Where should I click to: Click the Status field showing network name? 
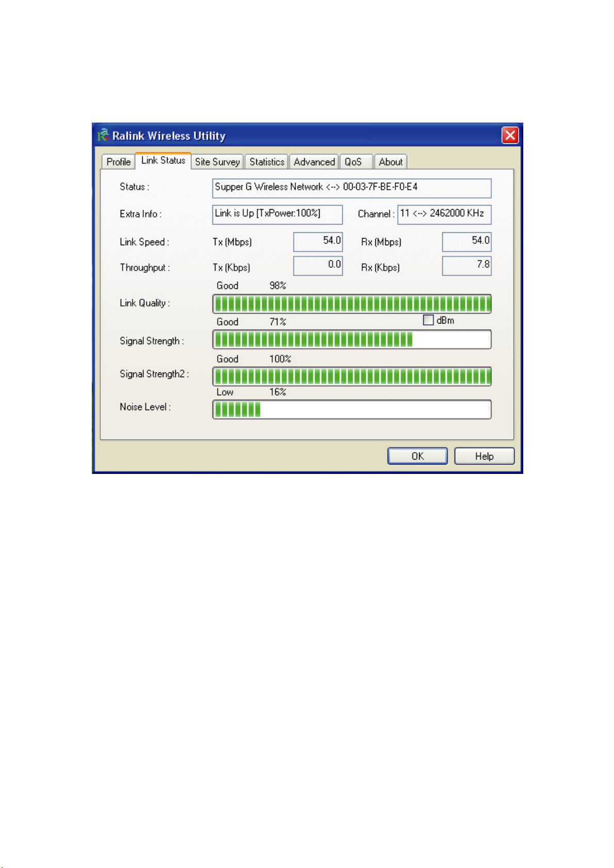352,188
